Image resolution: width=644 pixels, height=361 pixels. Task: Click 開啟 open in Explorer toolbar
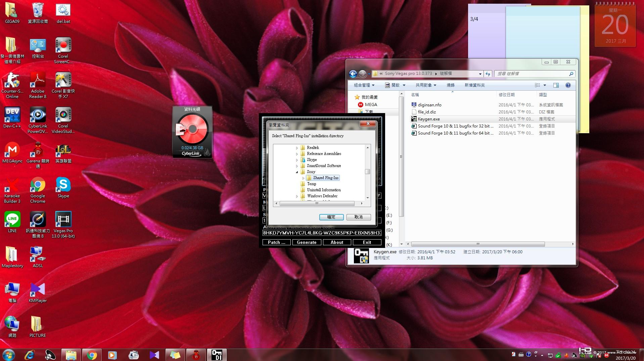tap(393, 85)
